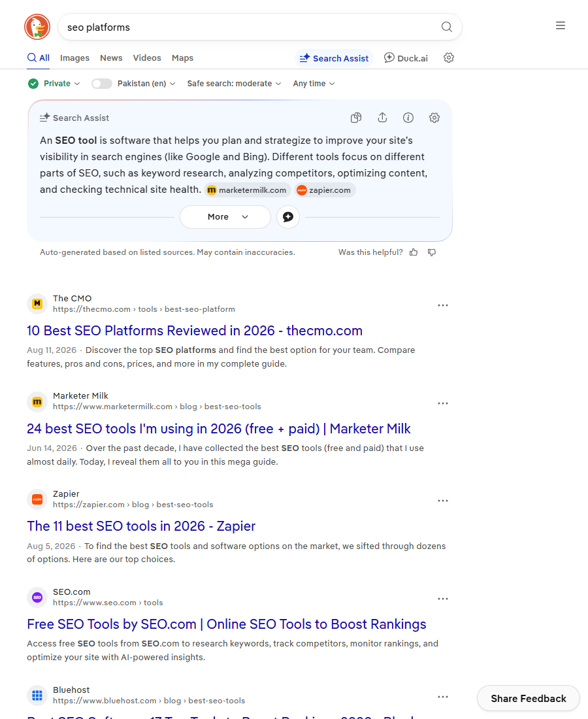Click 'Aug 5, 2026' date text
The height and width of the screenshot is (719, 588).
click(x=51, y=546)
